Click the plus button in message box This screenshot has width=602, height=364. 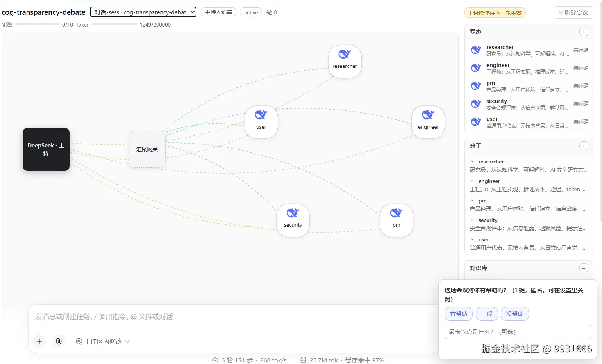coord(39,341)
